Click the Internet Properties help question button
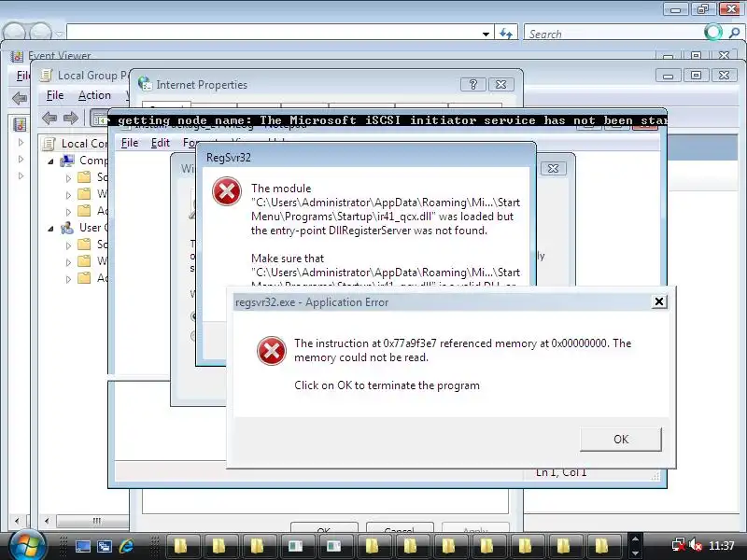This screenshot has width=747, height=560. tap(473, 84)
